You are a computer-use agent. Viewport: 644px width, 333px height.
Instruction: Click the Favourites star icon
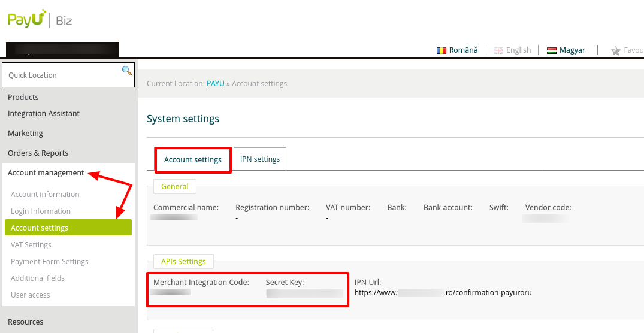(615, 51)
